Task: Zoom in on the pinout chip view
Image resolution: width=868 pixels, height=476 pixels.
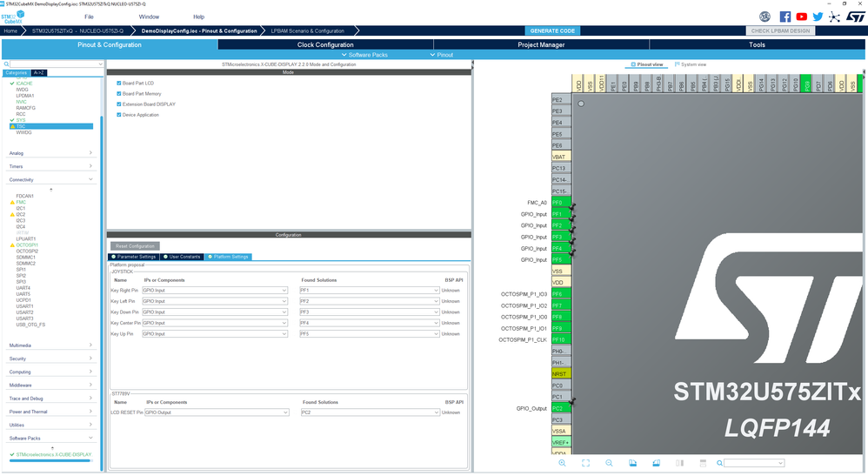Action: [x=562, y=463]
